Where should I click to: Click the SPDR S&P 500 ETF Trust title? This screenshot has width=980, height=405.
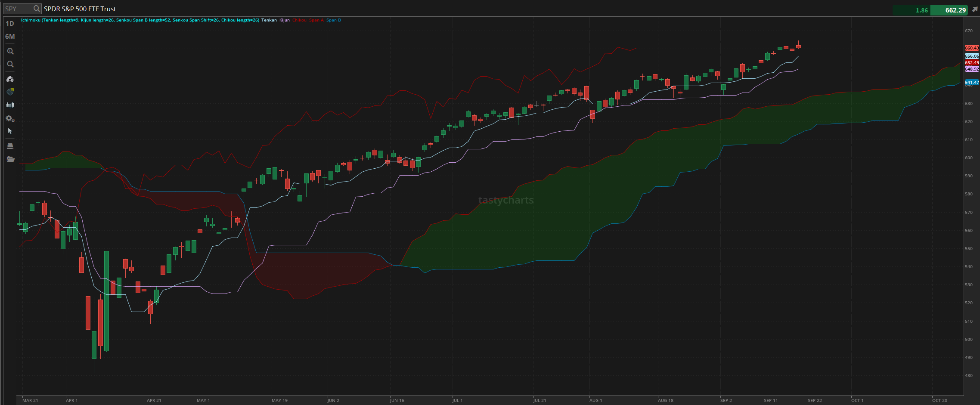[80, 9]
